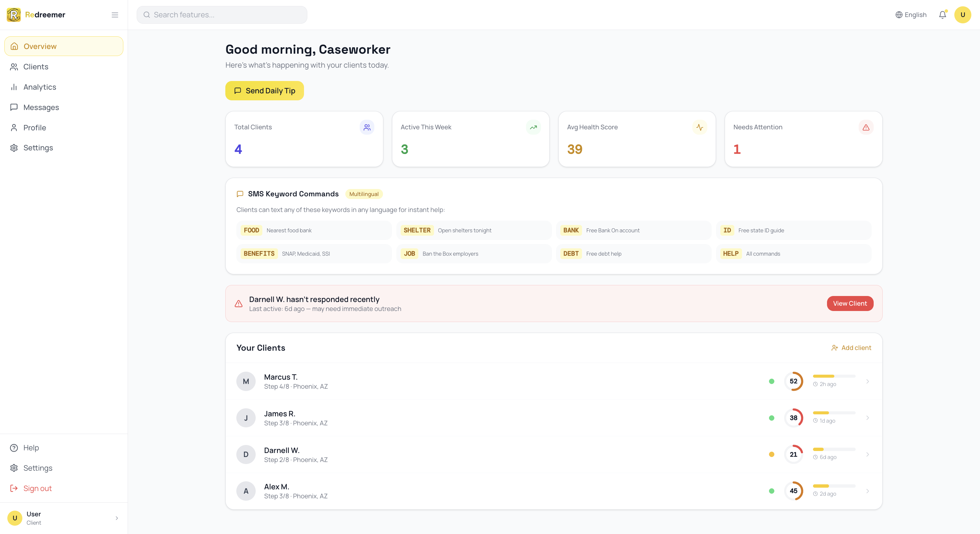Click the Send Daily Tip button
Image resolution: width=980 pixels, height=534 pixels.
[x=264, y=91]
